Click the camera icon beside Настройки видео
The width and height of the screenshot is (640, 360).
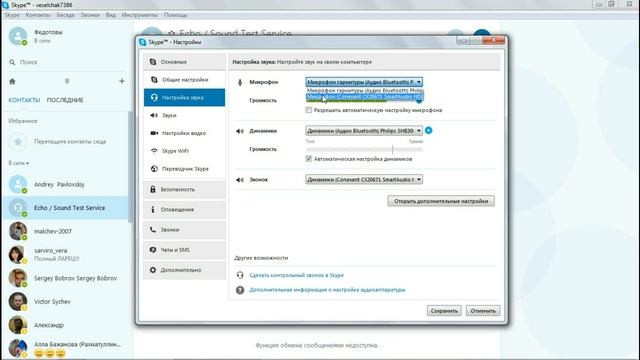click(x=154, y=133)
